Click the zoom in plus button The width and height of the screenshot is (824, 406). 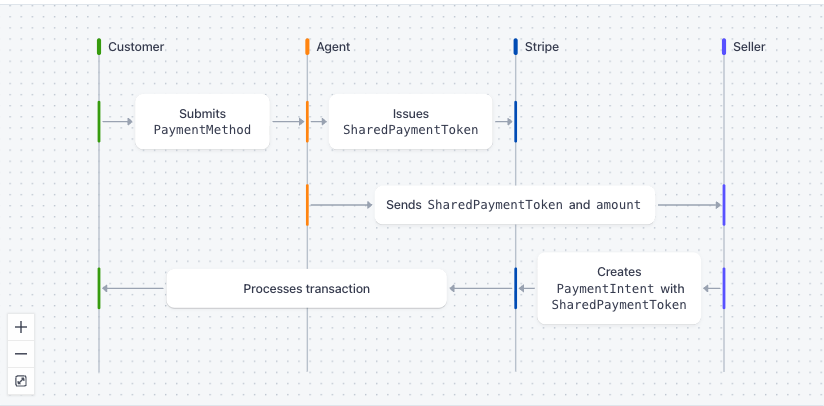pyautogui.click(x=21, y=327)
